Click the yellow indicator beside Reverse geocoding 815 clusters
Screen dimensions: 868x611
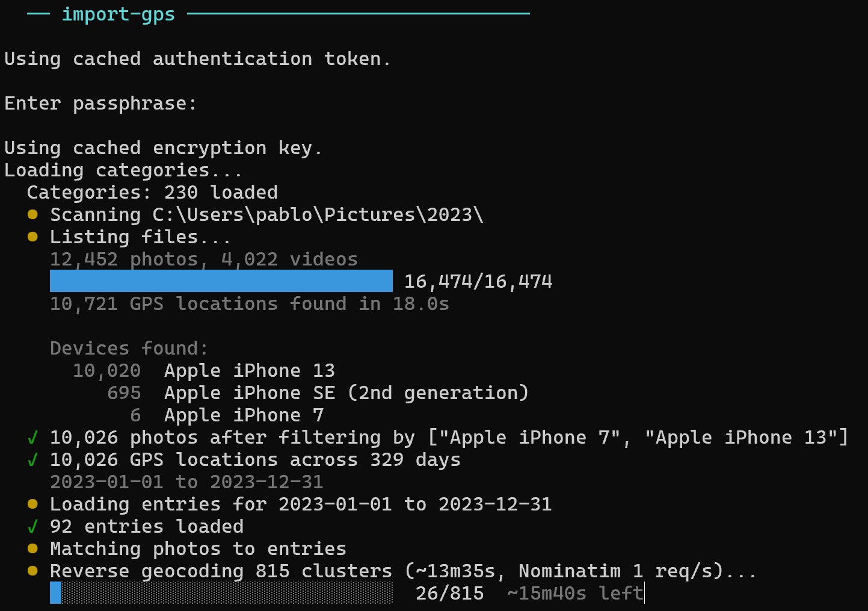33,571
